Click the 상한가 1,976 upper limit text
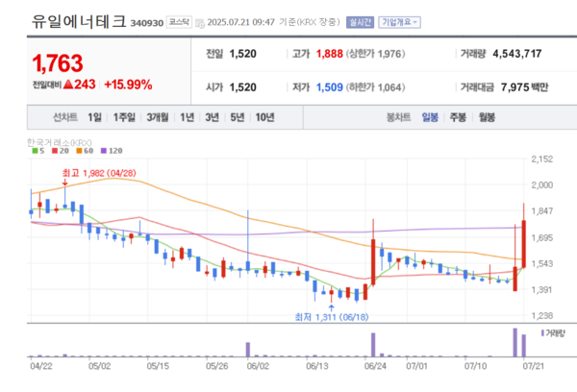Screen dimensions: 577x392 click(375, 54)
